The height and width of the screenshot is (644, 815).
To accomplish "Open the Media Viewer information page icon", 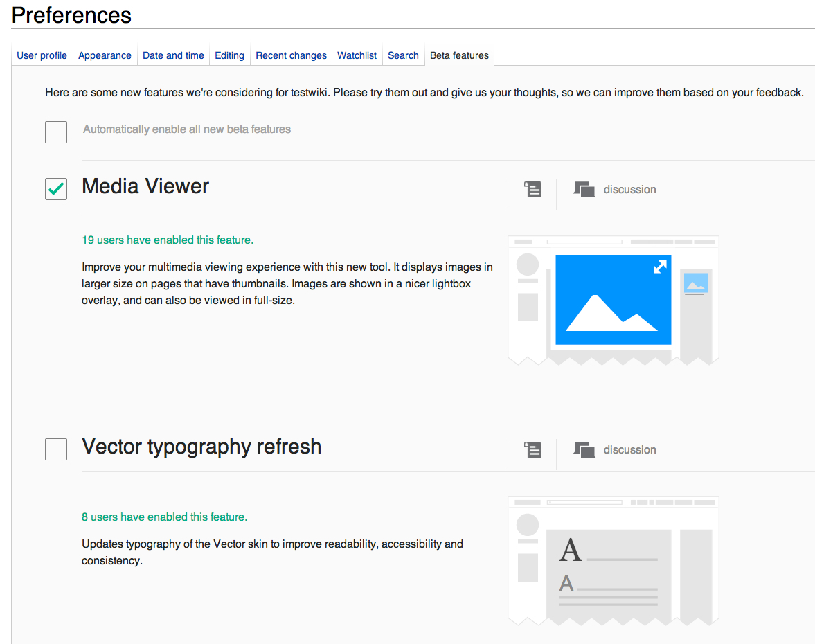I will coord(532,188).
